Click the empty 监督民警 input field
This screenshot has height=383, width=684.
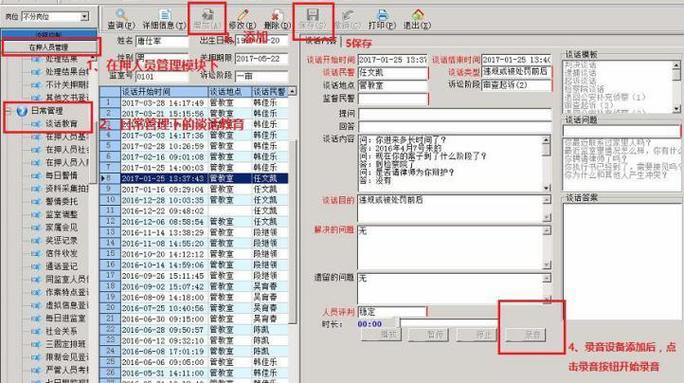pyautogui.click(x=393, y=99)
